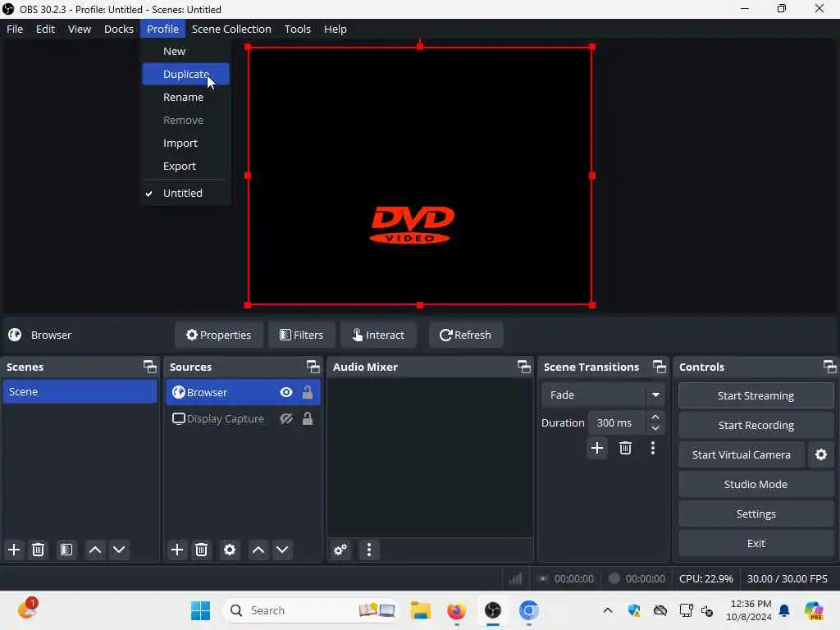Open scene filters icon in Scenes panel
The width and height of the screenshot is (840, 630).
(66, 550)
